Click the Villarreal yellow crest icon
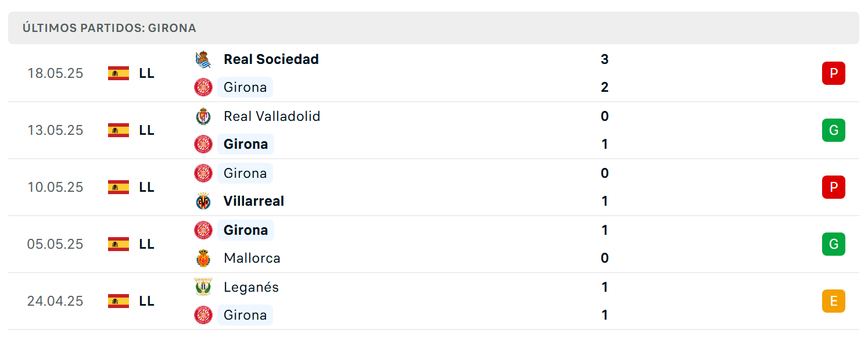 tap(203, 201)
